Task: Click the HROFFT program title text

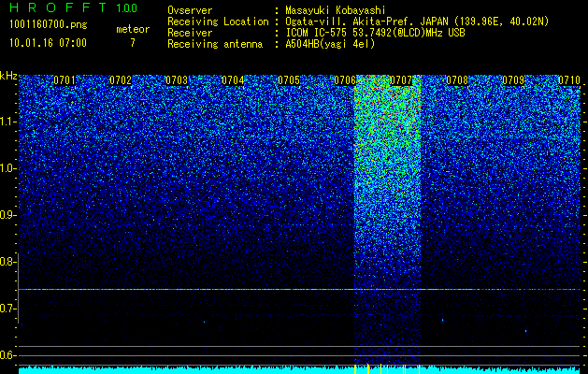Action: tap(58, 7)
